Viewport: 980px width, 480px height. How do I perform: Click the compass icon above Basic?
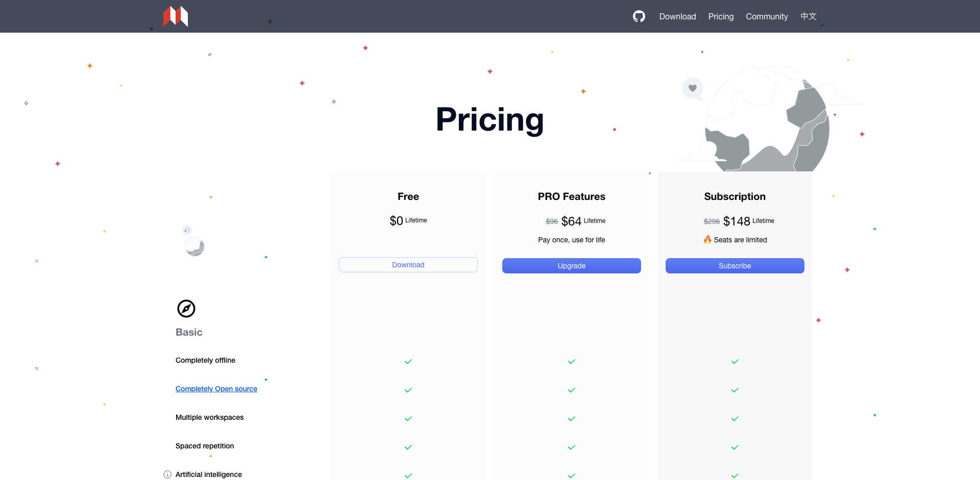186,309
